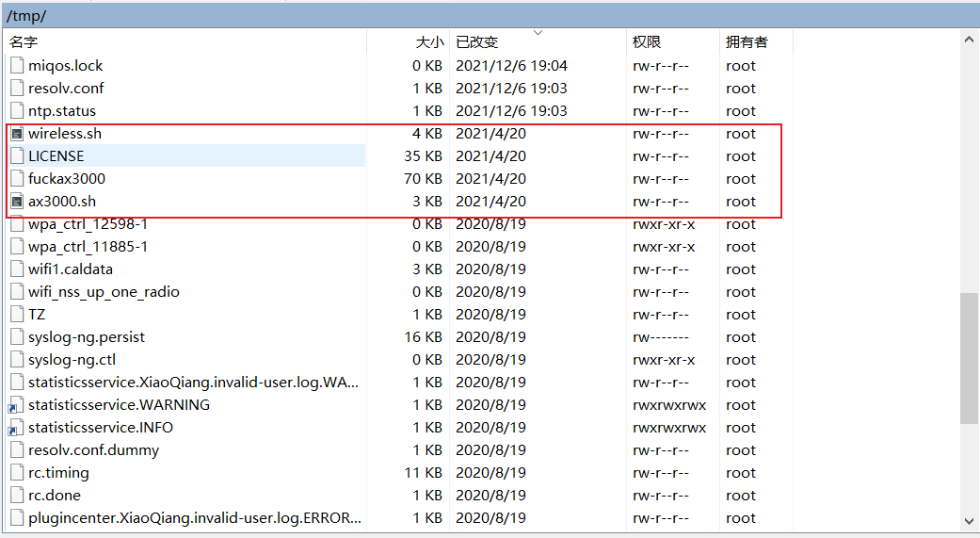Click the rc.timing file icon
Image resolution: width=980 pixels, height=538 pixels.
18,472
